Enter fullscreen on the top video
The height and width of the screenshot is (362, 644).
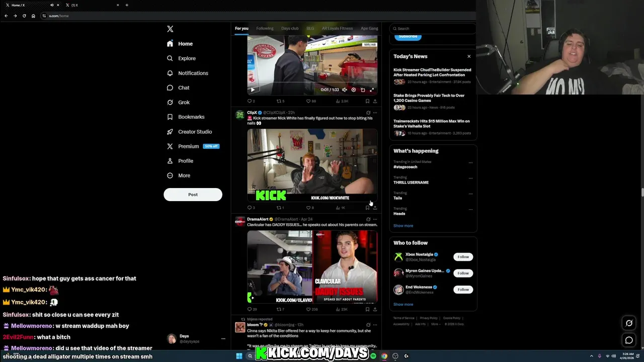pos(372,90)
